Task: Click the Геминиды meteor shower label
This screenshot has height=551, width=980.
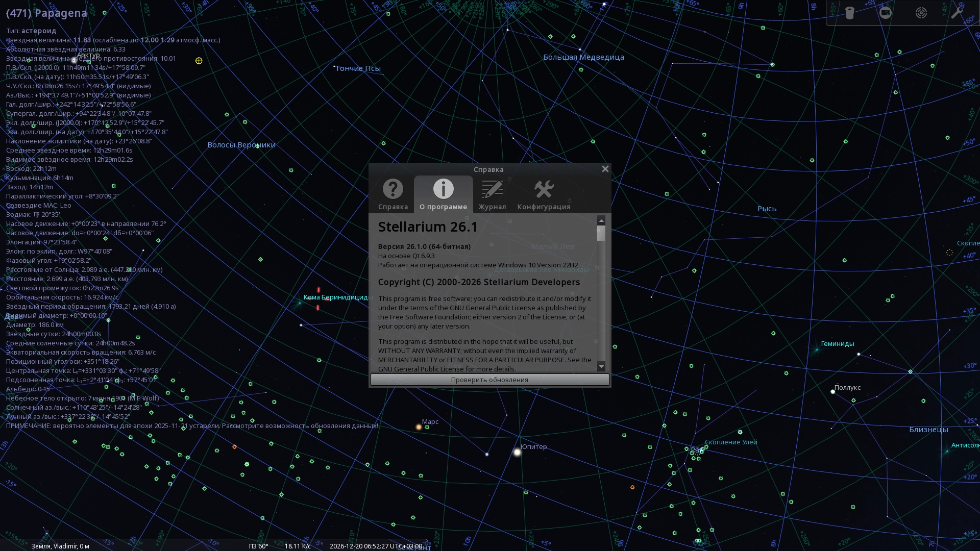Action: click(x=837, y=344)
